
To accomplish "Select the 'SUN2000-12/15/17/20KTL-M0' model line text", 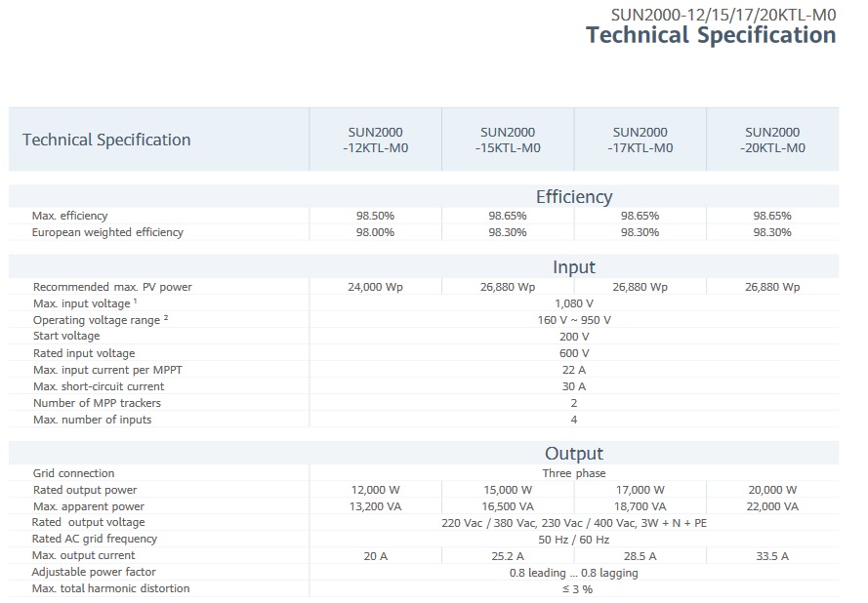I will click(723, 14).
